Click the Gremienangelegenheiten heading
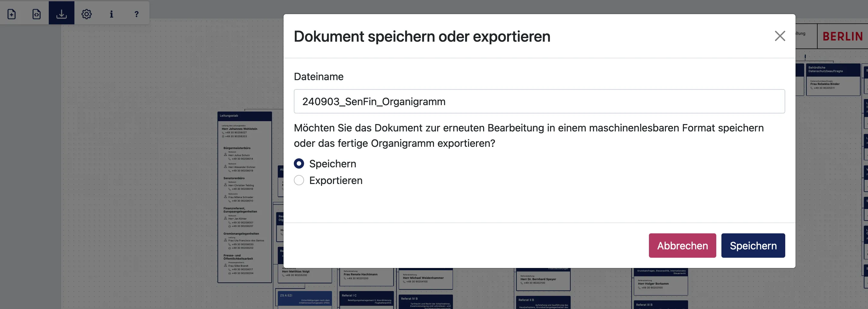Image resolution: width=868 pixels, height=309 pixels. (x=241, y=234)
